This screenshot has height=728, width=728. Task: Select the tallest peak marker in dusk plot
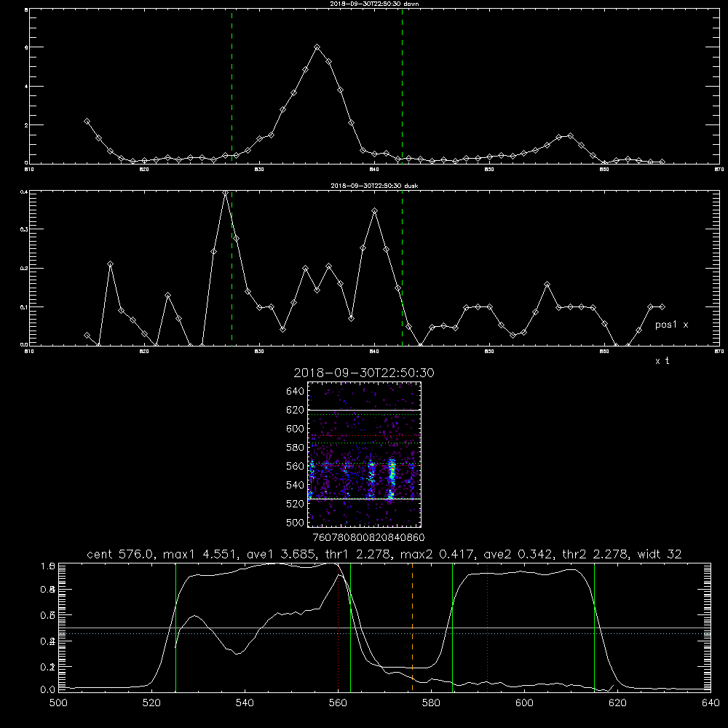coord(225,193)
